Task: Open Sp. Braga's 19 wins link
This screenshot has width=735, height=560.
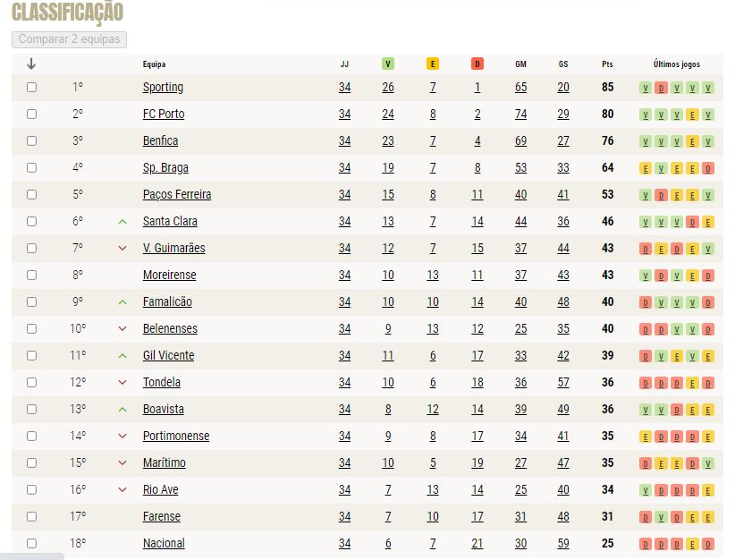Action: (388, 168)
